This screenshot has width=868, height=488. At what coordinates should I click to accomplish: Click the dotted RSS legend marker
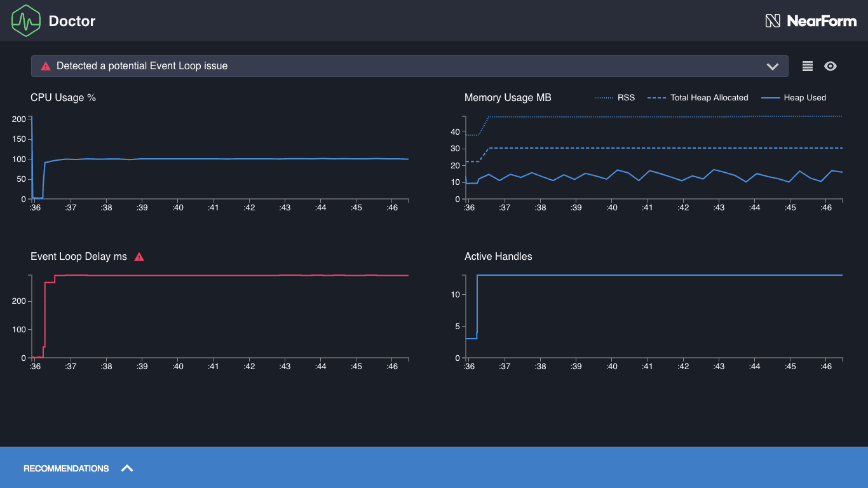(x=605, y=97)
